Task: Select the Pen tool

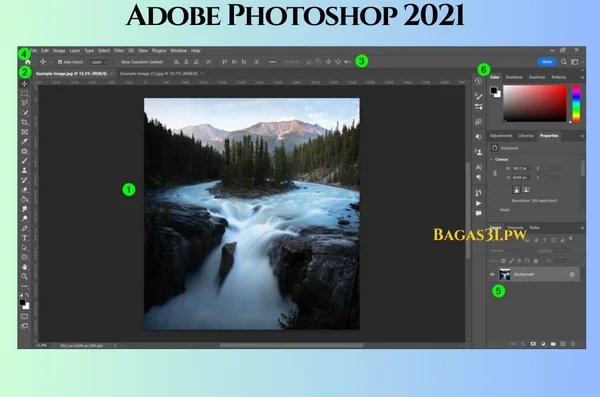Action: (x=24, y=228)
